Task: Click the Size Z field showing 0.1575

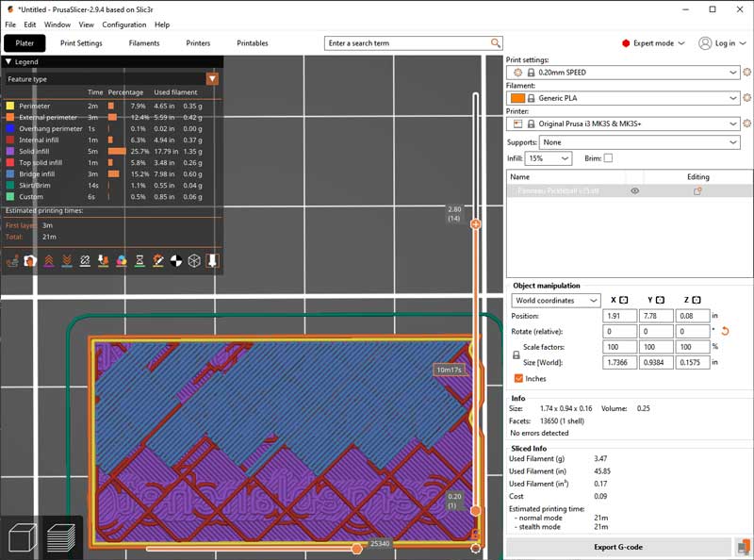Action: [693, 362]
